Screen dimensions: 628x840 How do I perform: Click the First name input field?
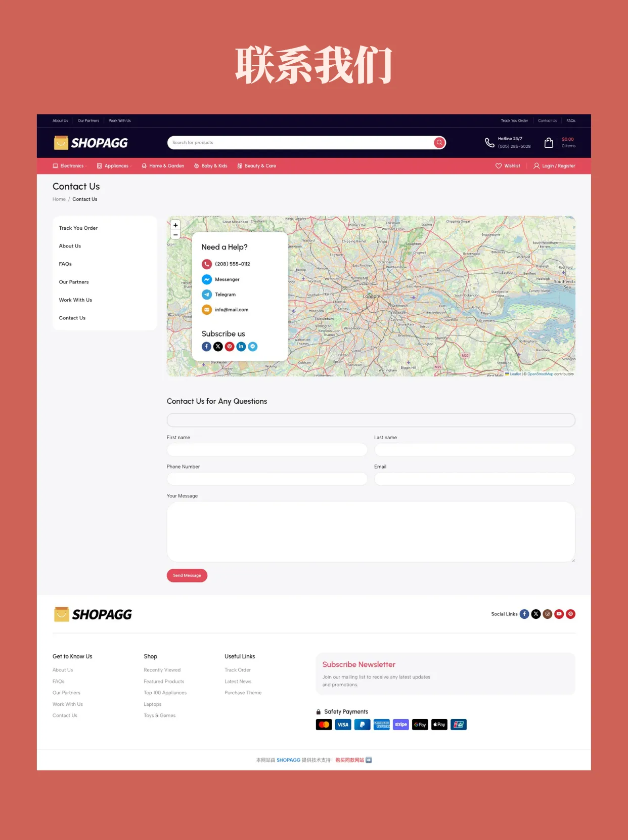[x=267, y=450]
